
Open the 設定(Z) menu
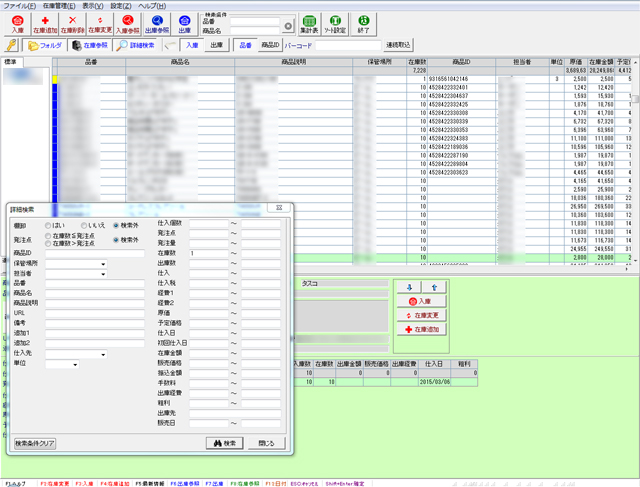120,5
